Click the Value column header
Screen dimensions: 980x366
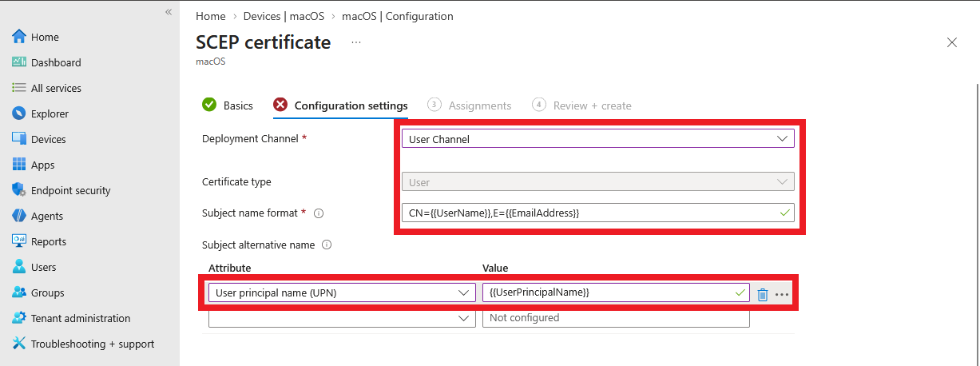point(495,268)
